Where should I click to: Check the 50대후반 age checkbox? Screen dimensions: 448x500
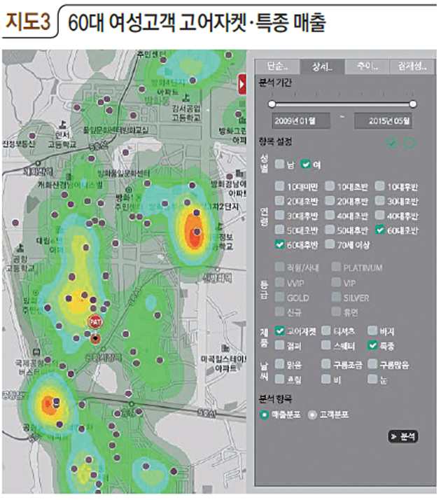[x=330, y=230]
